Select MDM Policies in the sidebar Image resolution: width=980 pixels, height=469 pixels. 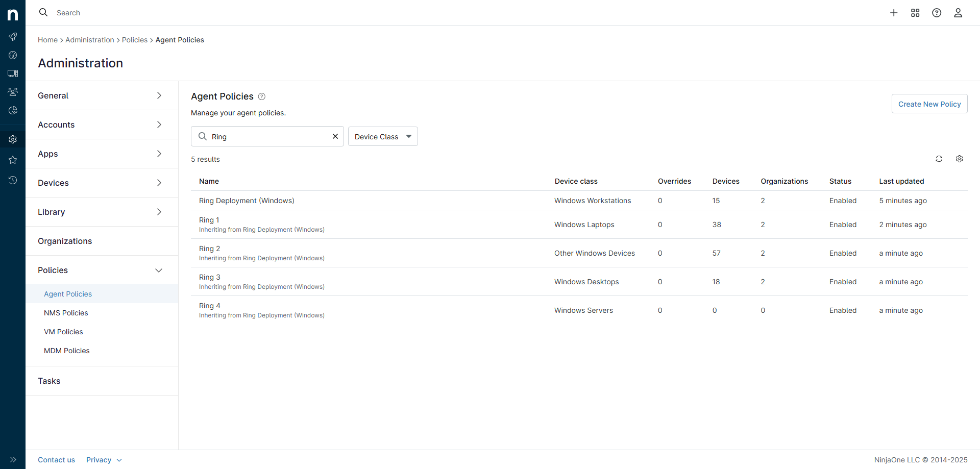(66, 351)
